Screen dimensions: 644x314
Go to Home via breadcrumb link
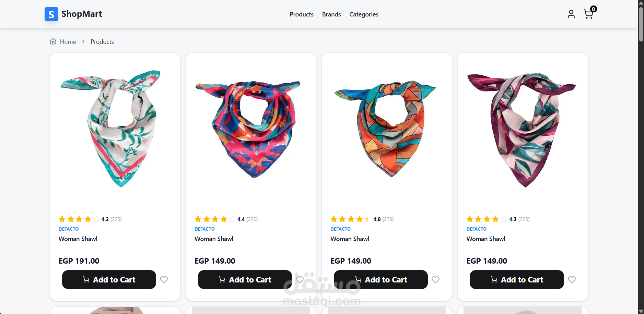(x=68, y=42)
